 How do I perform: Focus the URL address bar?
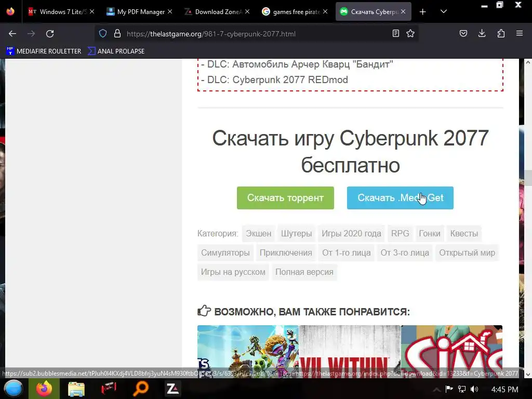[x=258, y=34]
